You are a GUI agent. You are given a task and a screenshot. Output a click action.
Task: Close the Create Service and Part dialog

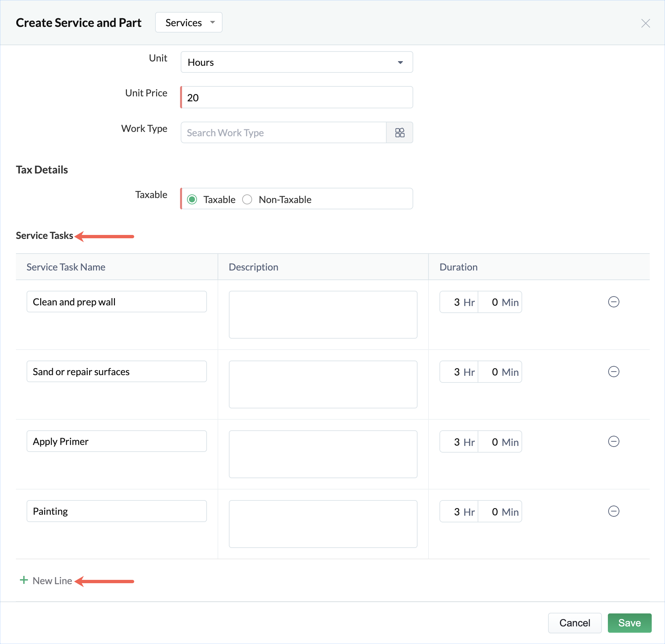645,23
